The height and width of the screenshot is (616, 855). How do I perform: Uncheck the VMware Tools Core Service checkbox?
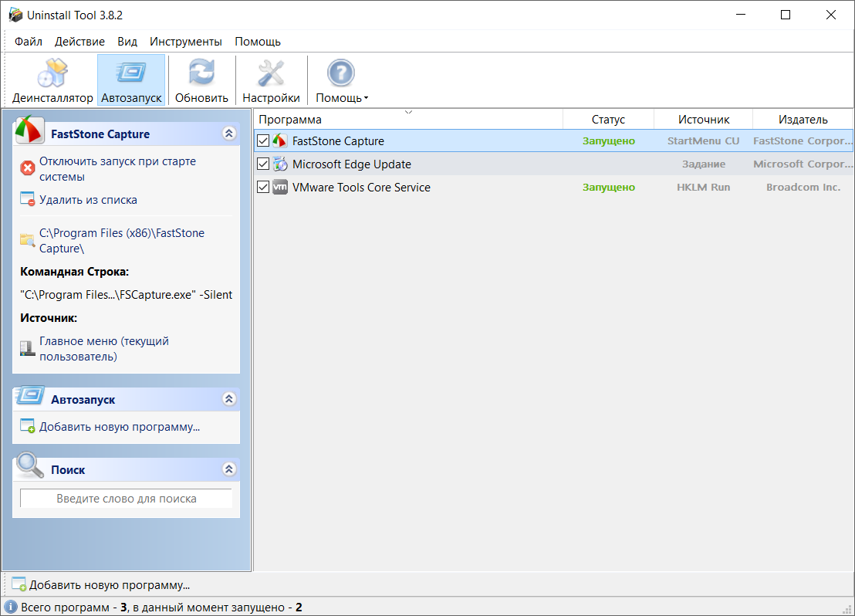tap(263, 187)
